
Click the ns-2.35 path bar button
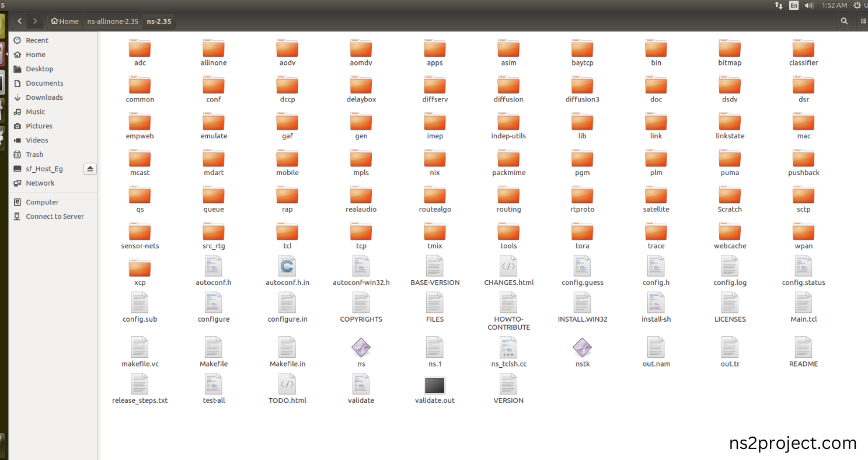click(159, 21)
